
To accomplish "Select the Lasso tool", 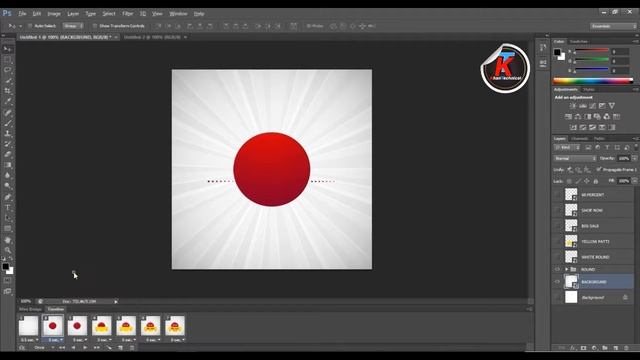I will click(x=7, y=70).
